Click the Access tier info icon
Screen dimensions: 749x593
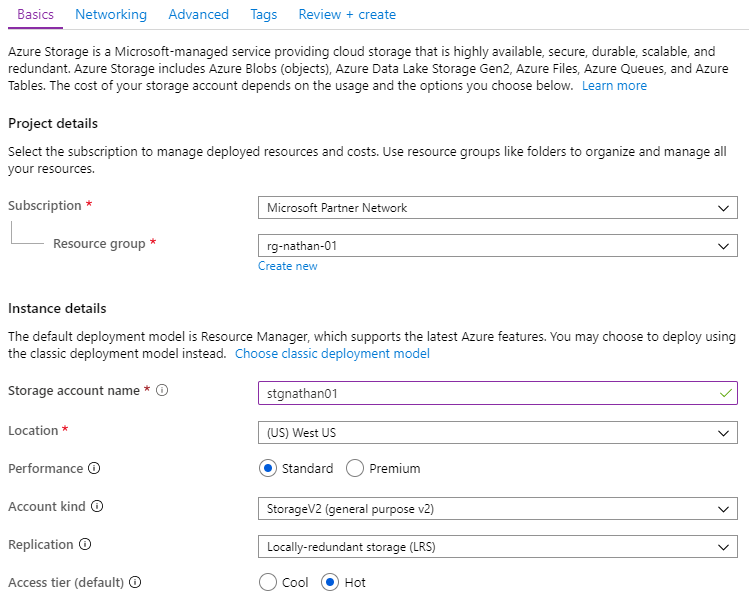135,582
